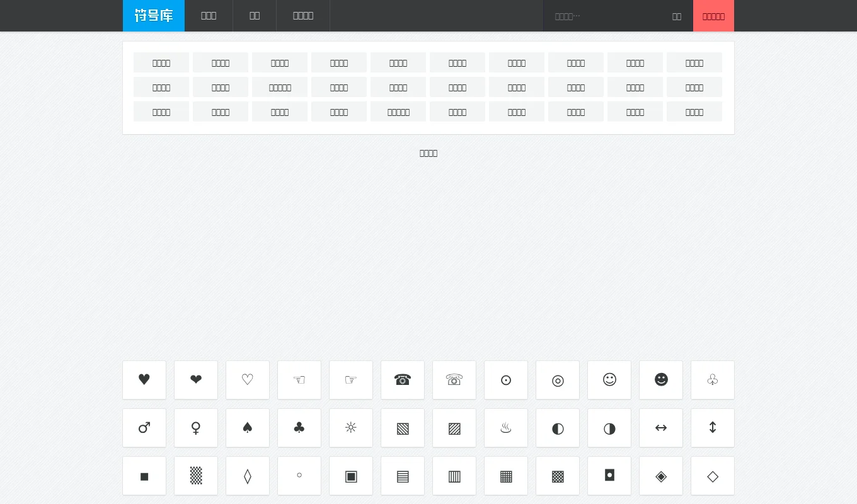Select the male sign symbol ♂

pos(144,428)
